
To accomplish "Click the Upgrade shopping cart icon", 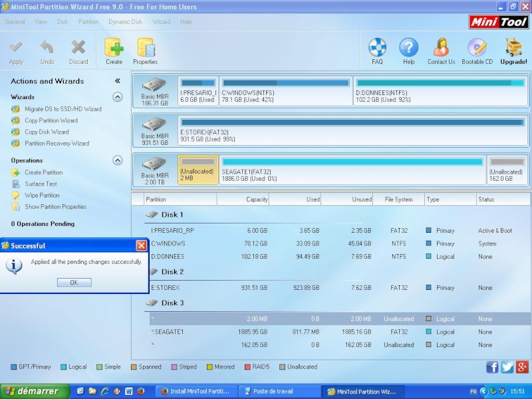I will point(513,47).
